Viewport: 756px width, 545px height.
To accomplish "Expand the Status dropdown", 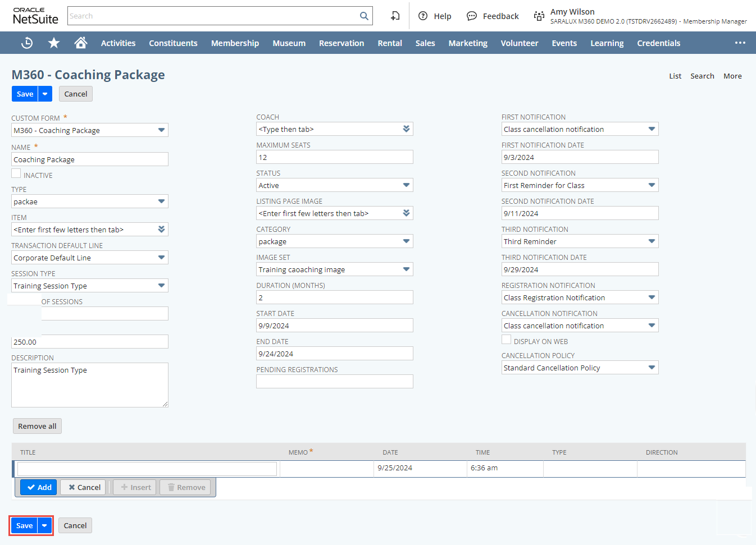I will click(406, 185).
